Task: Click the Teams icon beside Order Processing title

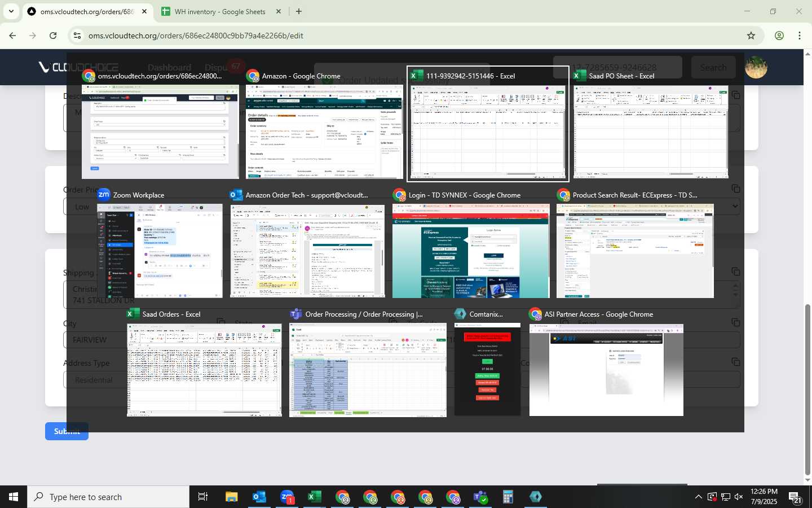Action: (x=296, y=314)
